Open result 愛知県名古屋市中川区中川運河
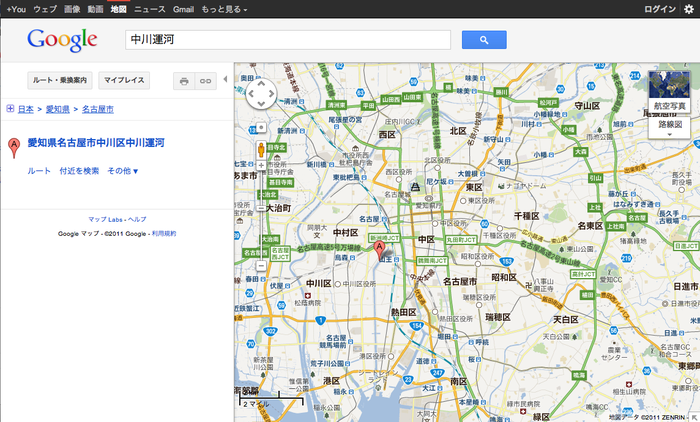Viewport: 700px width, 422px height. 96,143
